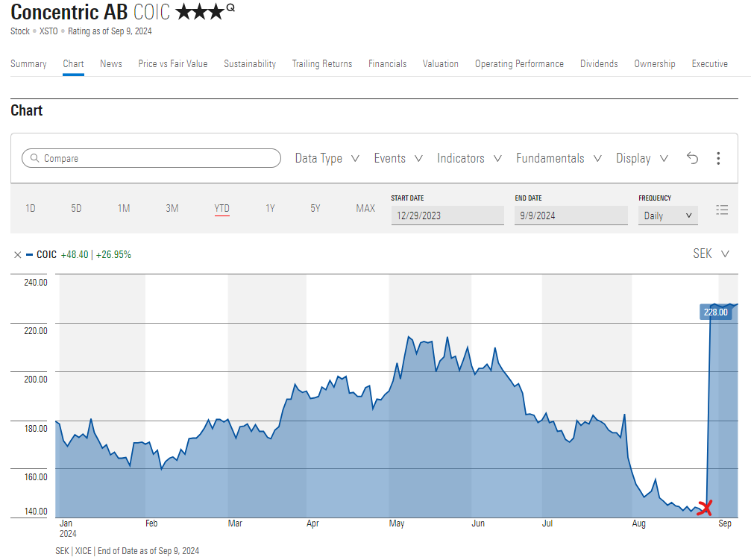
Task: Click the +26.95% change value
Action: tap(113, 255)
